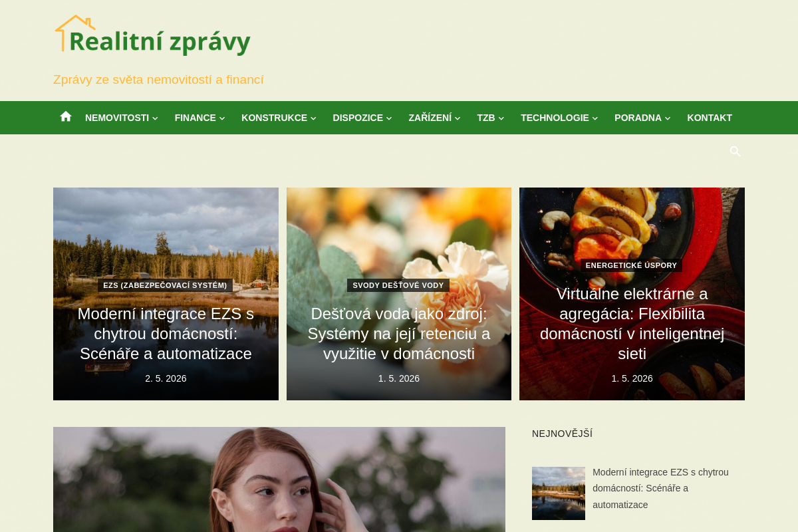This screenshot has width=798, height=532.
Task: Click the SVODY DEŠŤOVÉ VODY category tag
Action: pyautogui.click(x=398, y=285)
